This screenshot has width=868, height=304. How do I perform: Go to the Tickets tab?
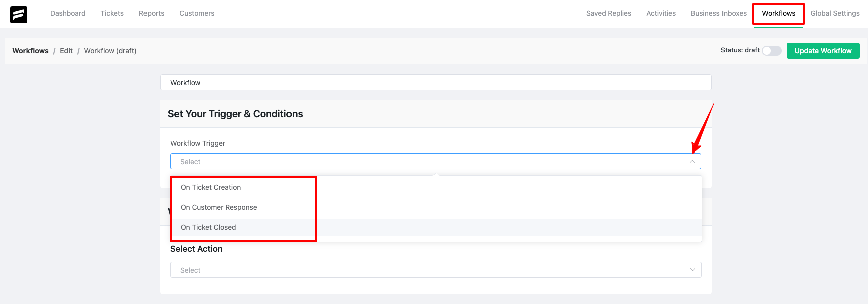click(x=112, y=13)
